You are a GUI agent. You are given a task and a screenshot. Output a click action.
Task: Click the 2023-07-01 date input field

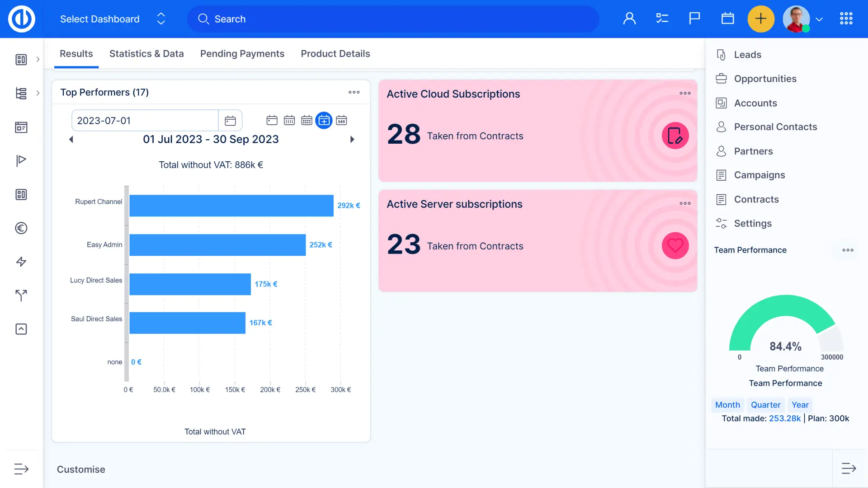pos(145,121)
